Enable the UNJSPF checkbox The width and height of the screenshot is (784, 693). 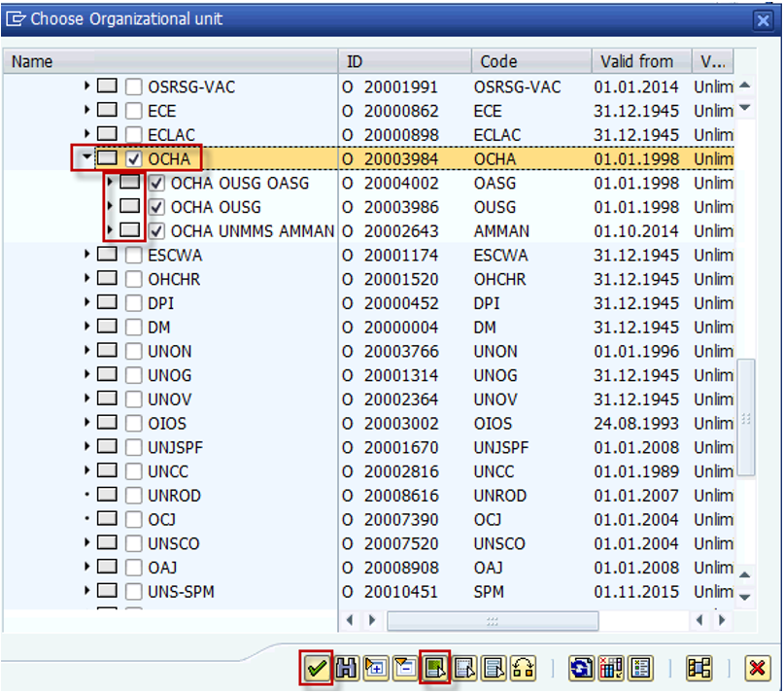(x=133, y=447)
